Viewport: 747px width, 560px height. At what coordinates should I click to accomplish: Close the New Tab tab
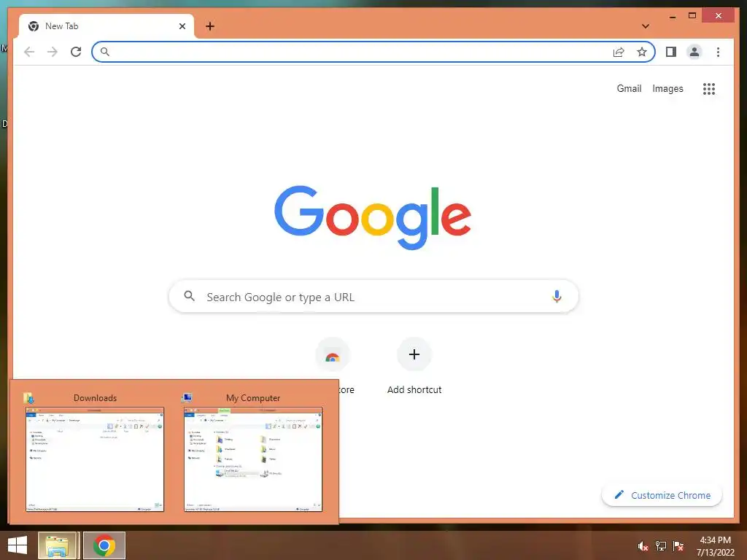[182, 26]
